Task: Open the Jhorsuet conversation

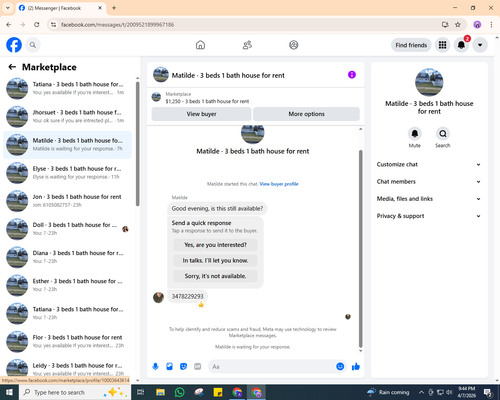Action: click(67, 116)
